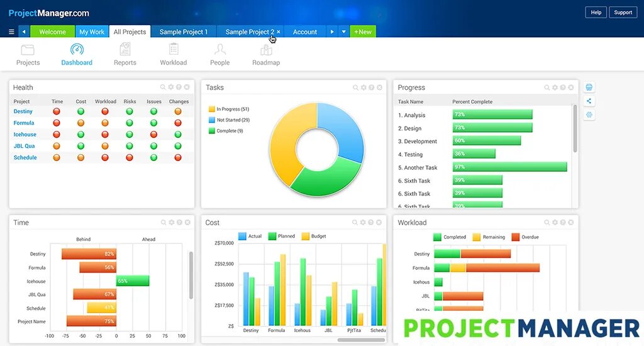This screenshot has width=644, height=346.
Task: Open the Health widget gear settings
Action: 171,87
